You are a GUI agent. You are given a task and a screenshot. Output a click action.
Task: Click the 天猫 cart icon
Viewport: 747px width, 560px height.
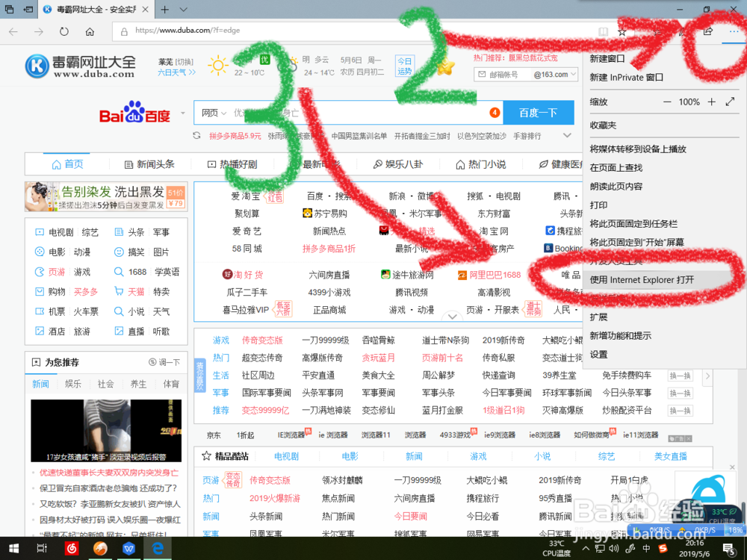point(119,291)
